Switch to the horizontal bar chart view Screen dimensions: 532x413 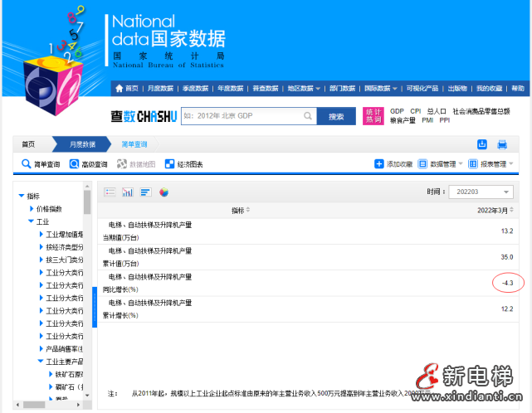coord(146,192)
